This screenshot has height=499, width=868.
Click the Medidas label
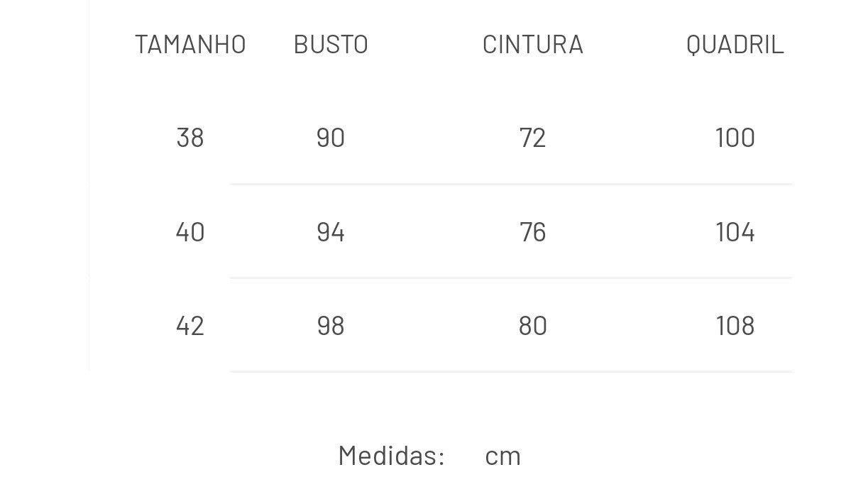pos(392,455)
